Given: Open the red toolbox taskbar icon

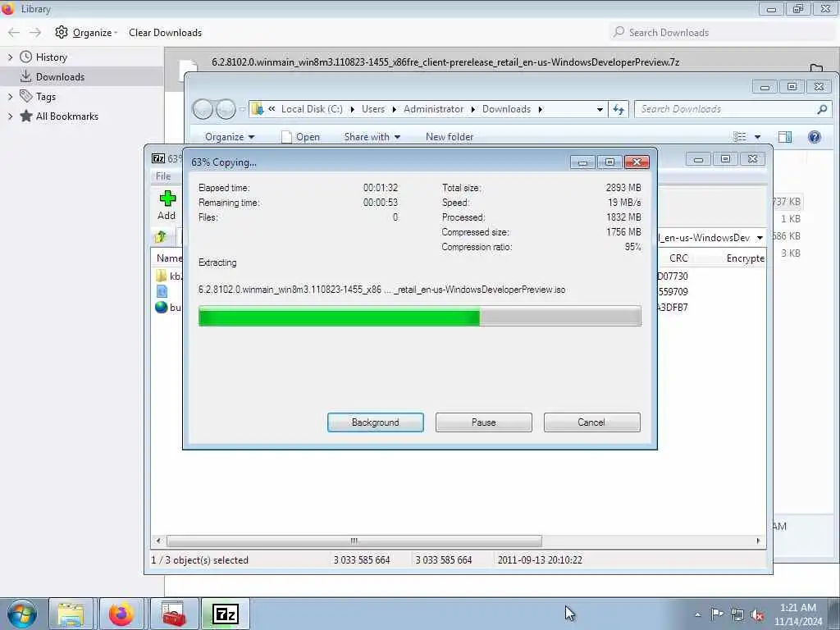Looking at the screenshot, I should 174,614.
